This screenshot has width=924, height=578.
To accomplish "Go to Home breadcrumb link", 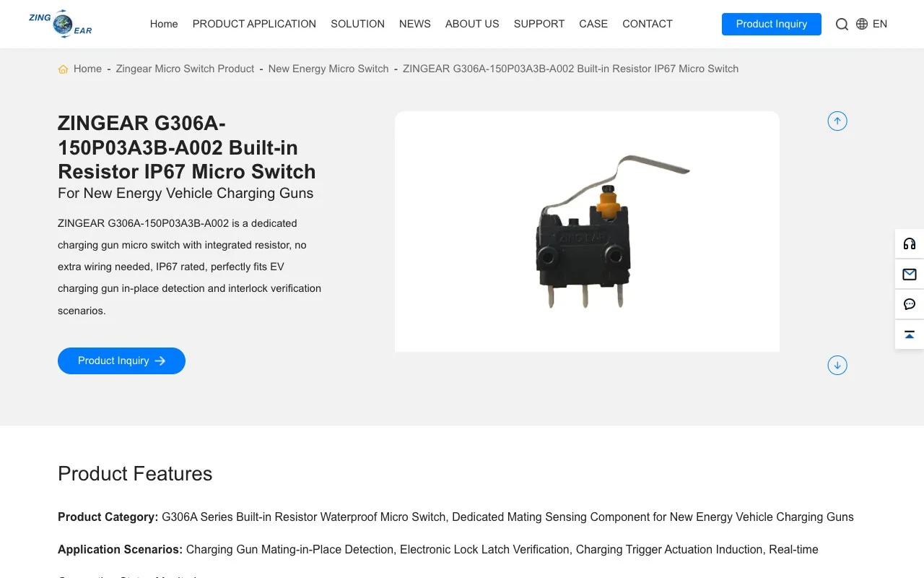I will (x=87, y=69).
